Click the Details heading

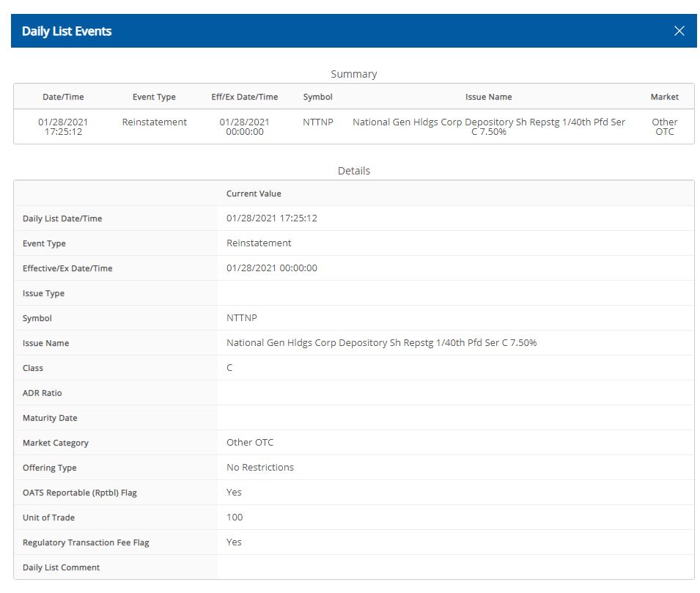(x=353, y=171)
